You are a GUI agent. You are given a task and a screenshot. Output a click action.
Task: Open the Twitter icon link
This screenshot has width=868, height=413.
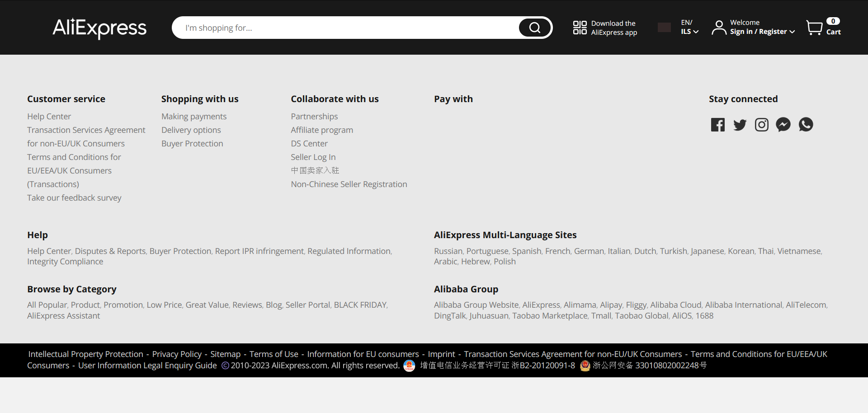click(x=740, y=125)
